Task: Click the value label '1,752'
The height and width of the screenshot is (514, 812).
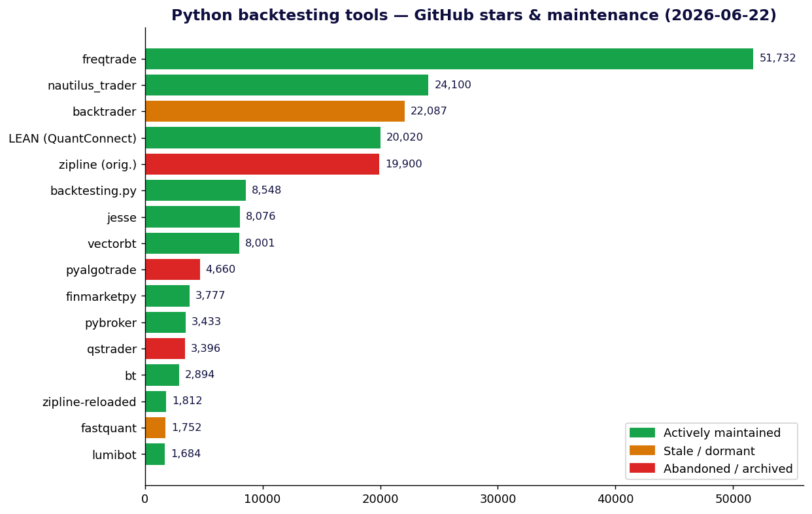Action: coord(186,428)
